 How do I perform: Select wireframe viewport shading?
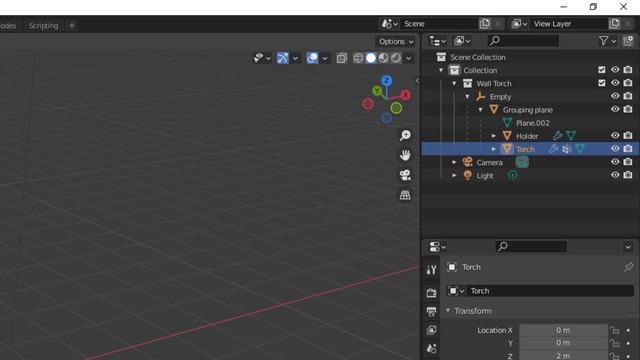coord(358,58)
